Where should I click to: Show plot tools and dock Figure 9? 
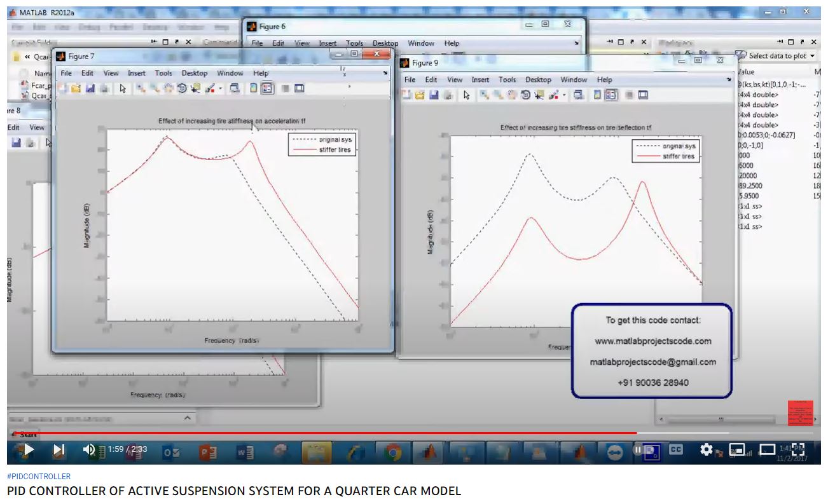[643, 95]
